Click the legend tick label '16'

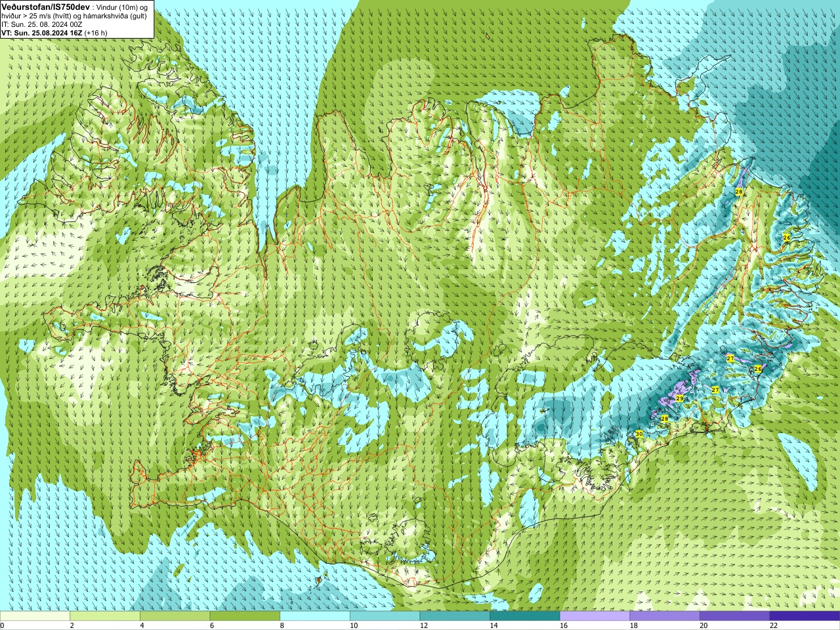[564, 626]
